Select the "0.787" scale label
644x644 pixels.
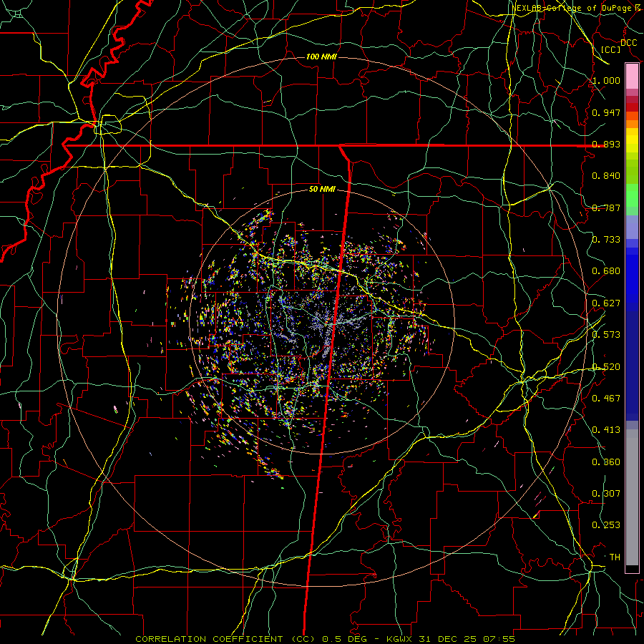click(606, 208)
